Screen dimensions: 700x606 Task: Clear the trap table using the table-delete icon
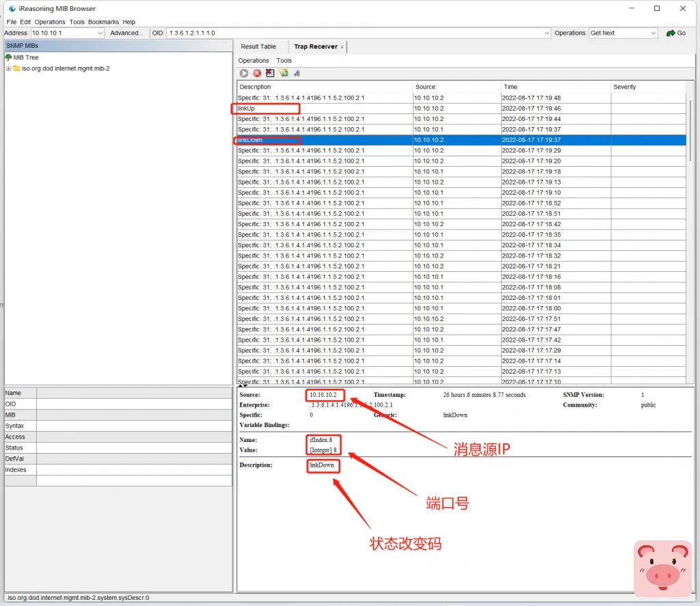pyautogui.click(x=270, y=73)
